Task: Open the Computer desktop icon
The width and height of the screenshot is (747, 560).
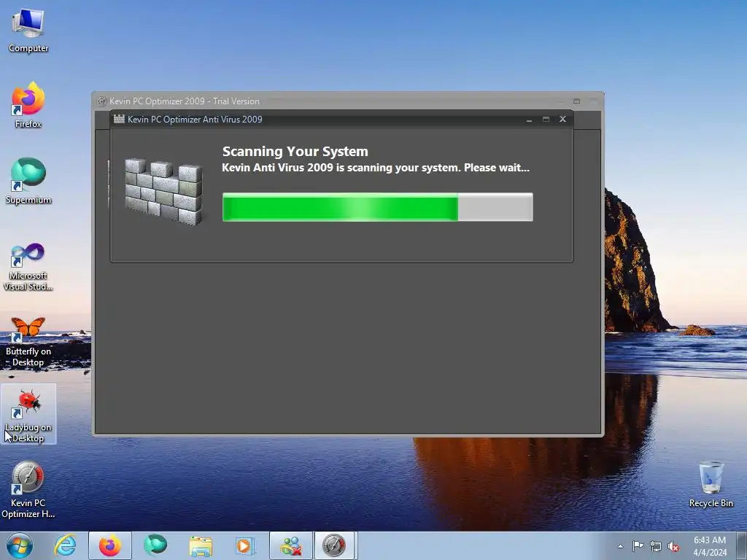Action: (x=28, y=31)
